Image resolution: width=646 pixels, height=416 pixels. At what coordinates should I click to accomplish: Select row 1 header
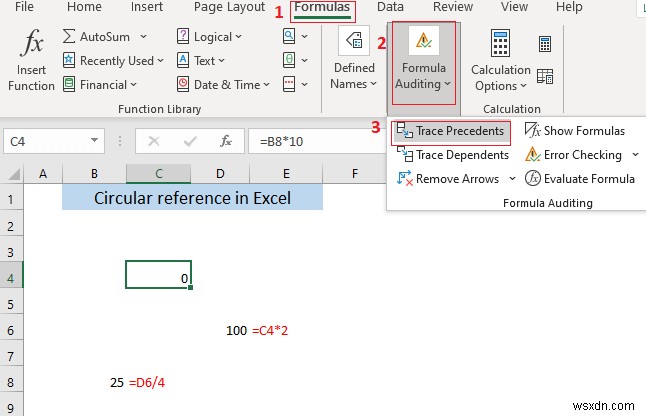pyautogui.click(x=11, y=199)
